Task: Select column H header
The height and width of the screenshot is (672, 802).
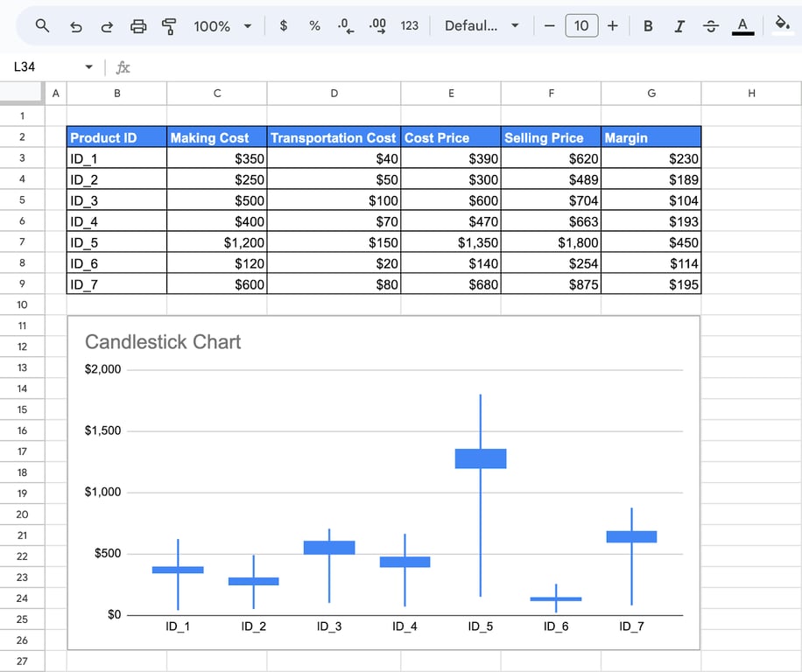Action: pos(751,93)
